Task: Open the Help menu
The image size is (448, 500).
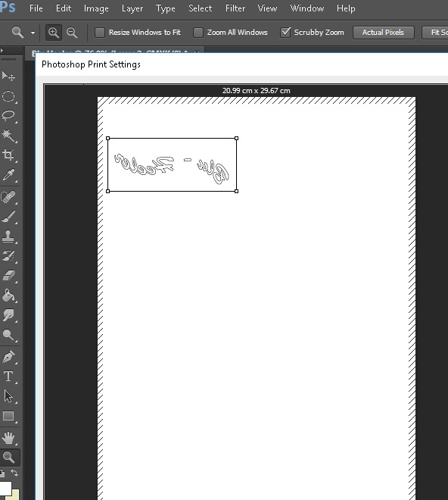Action: coord(346,8)
